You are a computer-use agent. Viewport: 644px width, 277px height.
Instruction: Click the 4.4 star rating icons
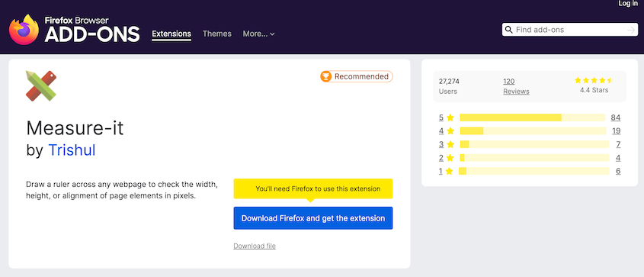click(594, 80)
